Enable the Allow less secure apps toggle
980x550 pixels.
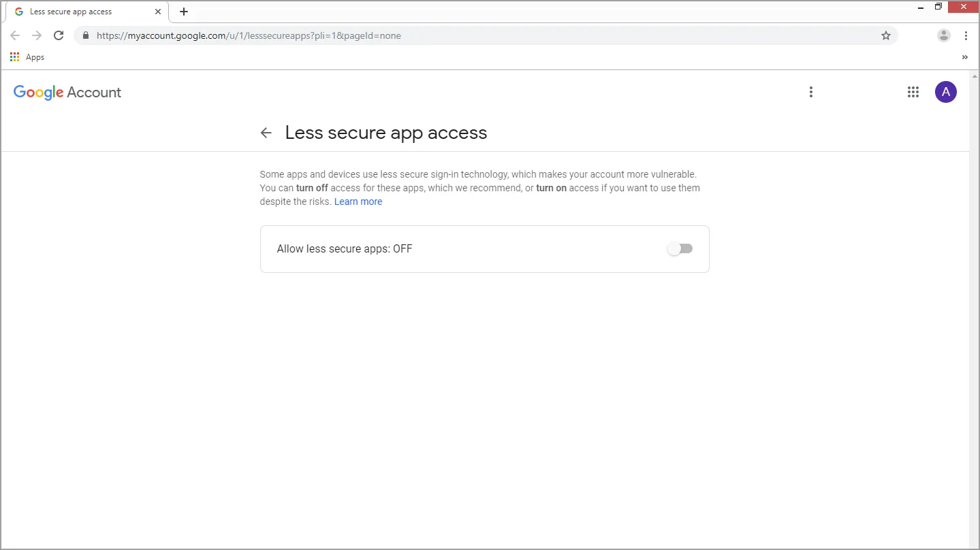coord(679,248)
